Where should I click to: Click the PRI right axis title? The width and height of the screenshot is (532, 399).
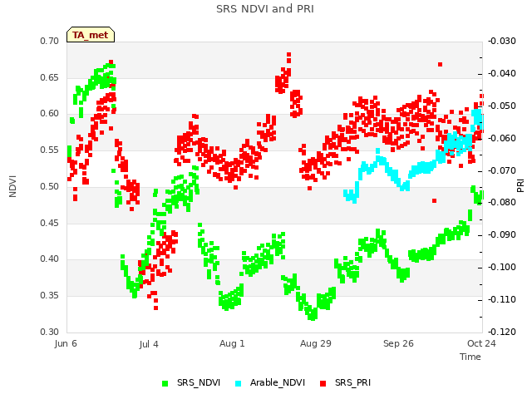click(x=520, y=186)
